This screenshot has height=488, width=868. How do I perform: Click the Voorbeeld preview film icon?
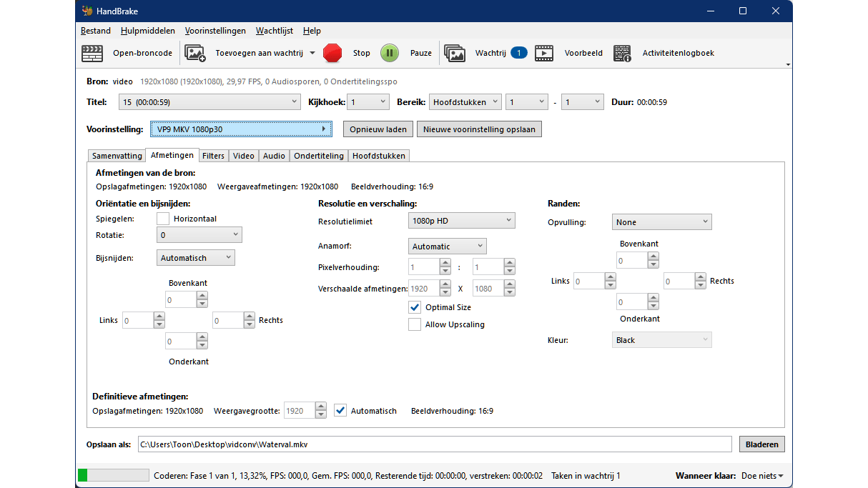pos(544,53)
